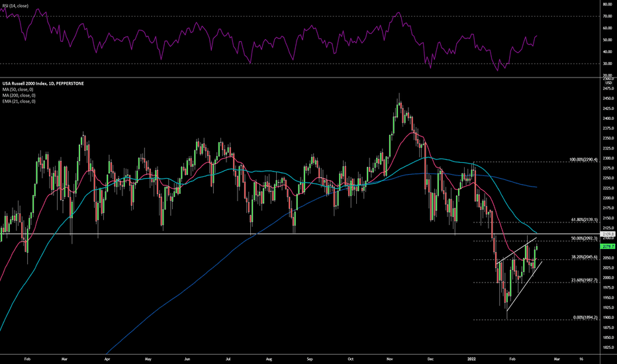The width and height of the screenshot is (617, 364).
Task: Select the 0.00%(1894.2) Fibonacci label
Action: [585, 317]
